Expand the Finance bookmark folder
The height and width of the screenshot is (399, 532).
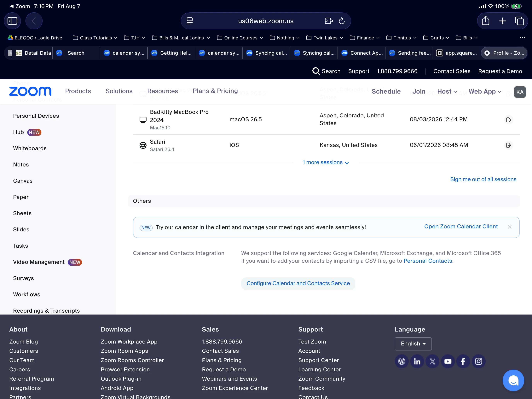pyautogui.click(x=365, y=38)
